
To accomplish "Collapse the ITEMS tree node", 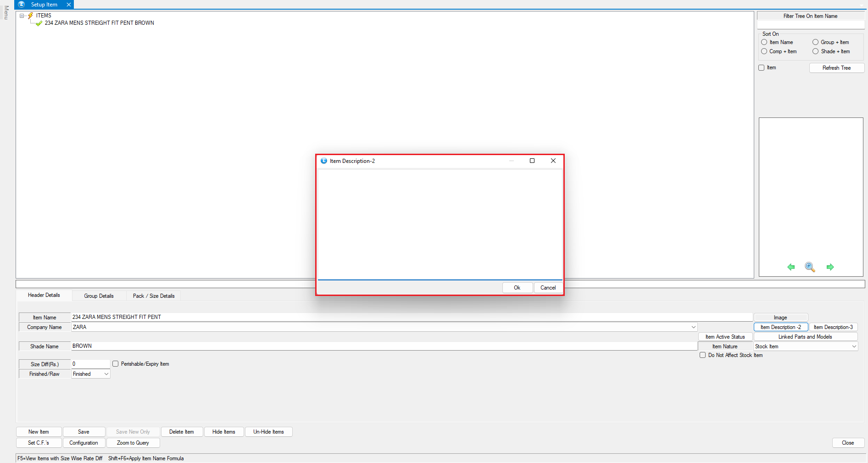I will (x=22, y=16).
